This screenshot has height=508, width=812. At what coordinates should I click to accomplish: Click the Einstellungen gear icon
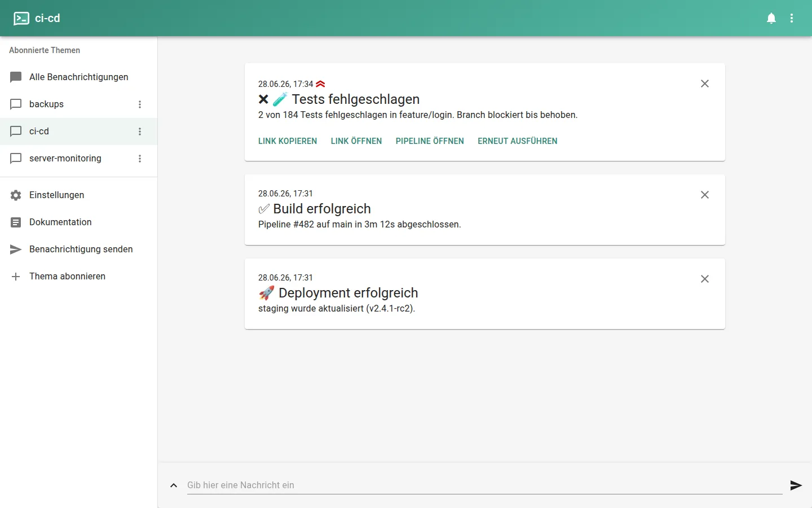coord(16,195)
